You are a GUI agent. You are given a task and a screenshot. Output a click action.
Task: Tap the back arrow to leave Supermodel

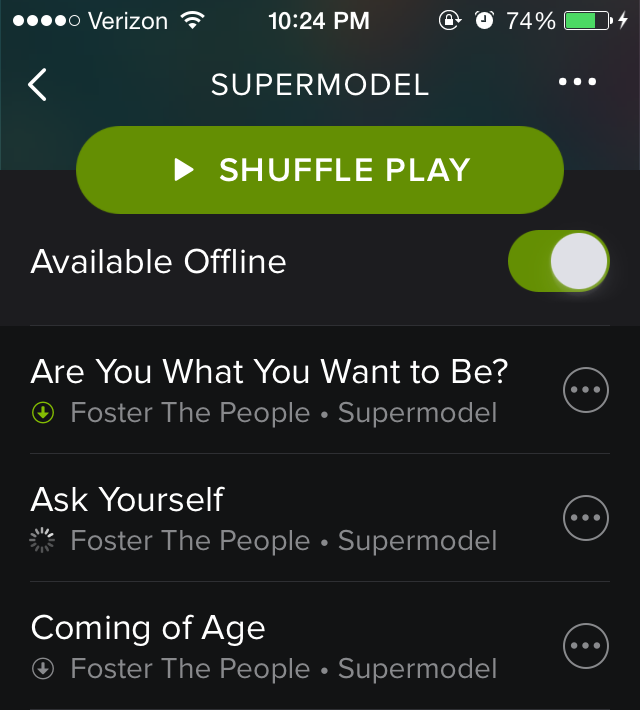click(38, 85)
